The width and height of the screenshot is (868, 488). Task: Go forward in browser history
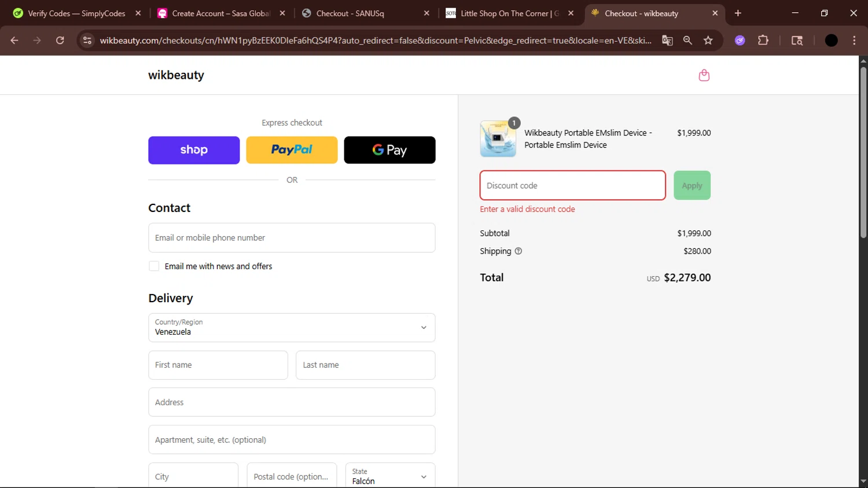point(37,41)
